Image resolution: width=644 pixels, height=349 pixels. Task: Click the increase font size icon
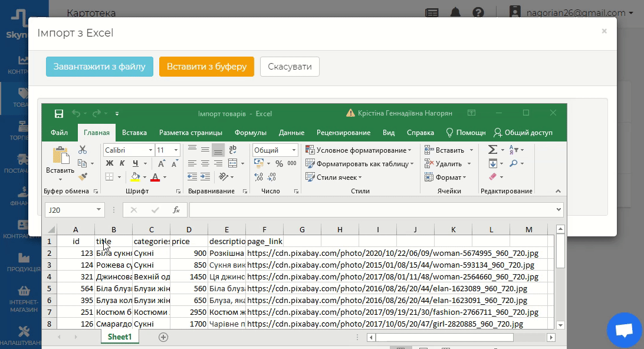click(162, 163)
